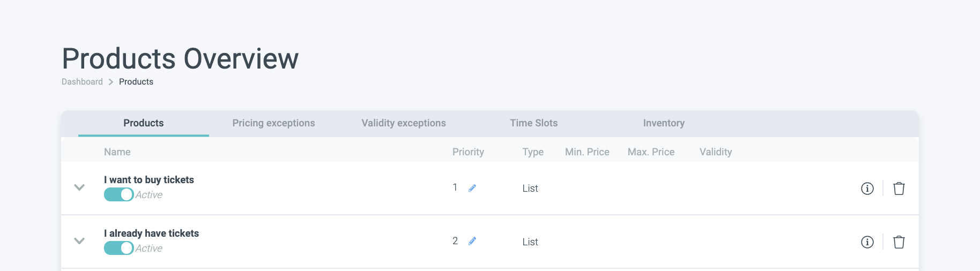
Task: Edit priority of 'I already have tickets'
Action: 472,242
